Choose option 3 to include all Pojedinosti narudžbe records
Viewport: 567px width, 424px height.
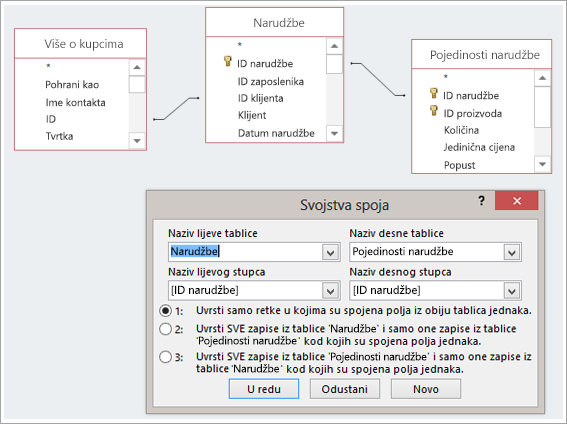click(x=166, y=357)
